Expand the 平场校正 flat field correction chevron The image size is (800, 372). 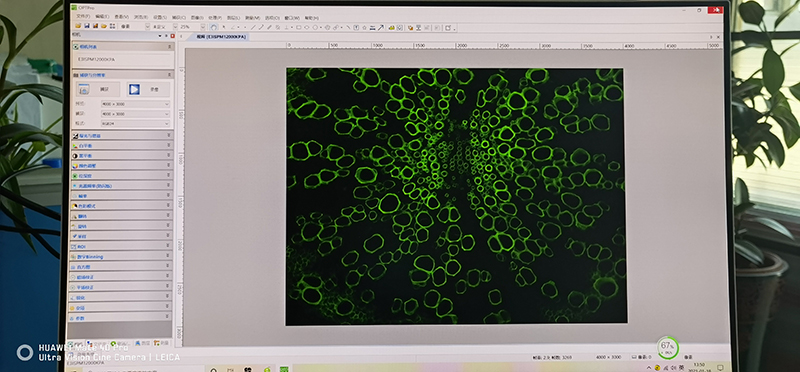tap(168, 287)
